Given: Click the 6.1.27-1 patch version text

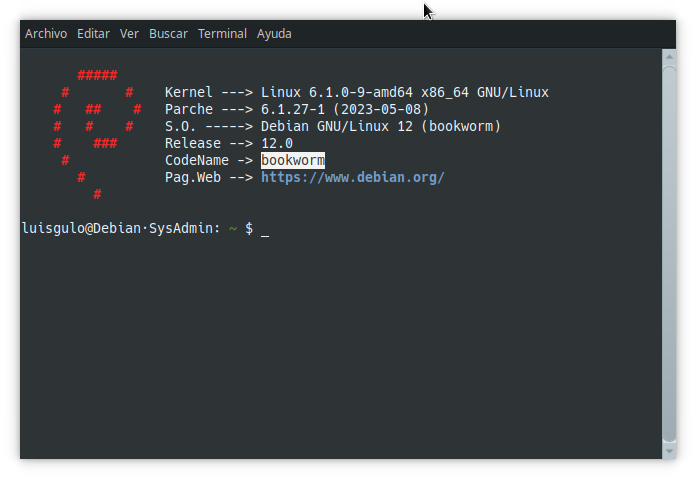Looking at the screenshot, I should (295, 109).
